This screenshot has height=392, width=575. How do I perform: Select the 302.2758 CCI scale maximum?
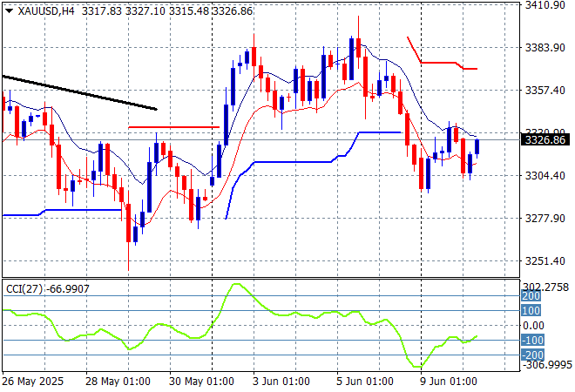(x=545, y=287)
